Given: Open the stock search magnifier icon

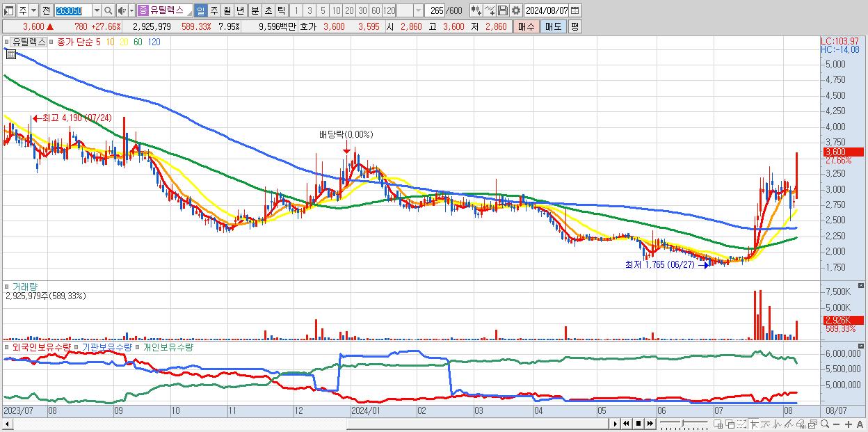Looking at the screenshot, I should [x=108, y=10].
